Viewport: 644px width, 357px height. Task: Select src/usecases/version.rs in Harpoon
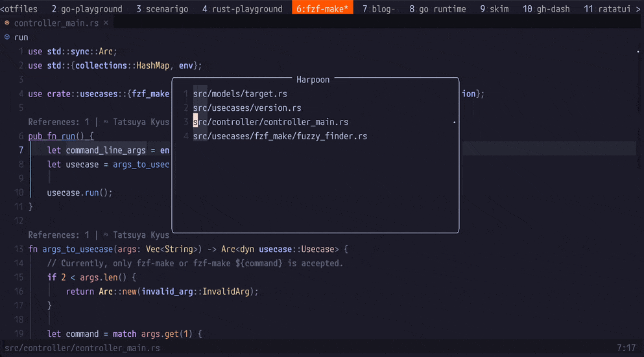click(246, 108)
